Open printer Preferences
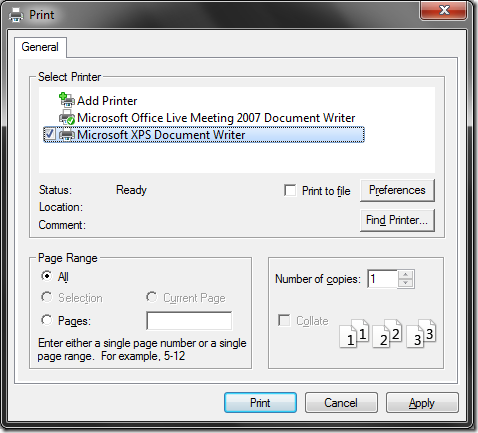This screenshot has width=478, height=433. (397, 190)
